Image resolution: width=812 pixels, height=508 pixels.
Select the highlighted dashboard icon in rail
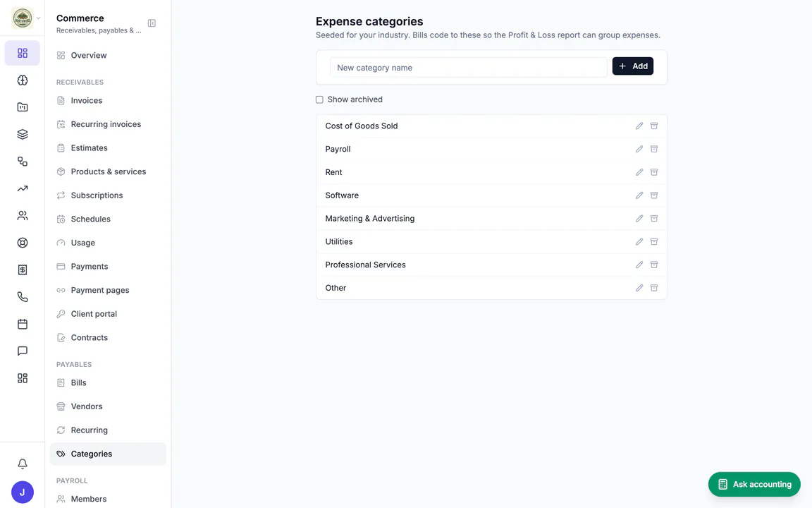point(23,53)
